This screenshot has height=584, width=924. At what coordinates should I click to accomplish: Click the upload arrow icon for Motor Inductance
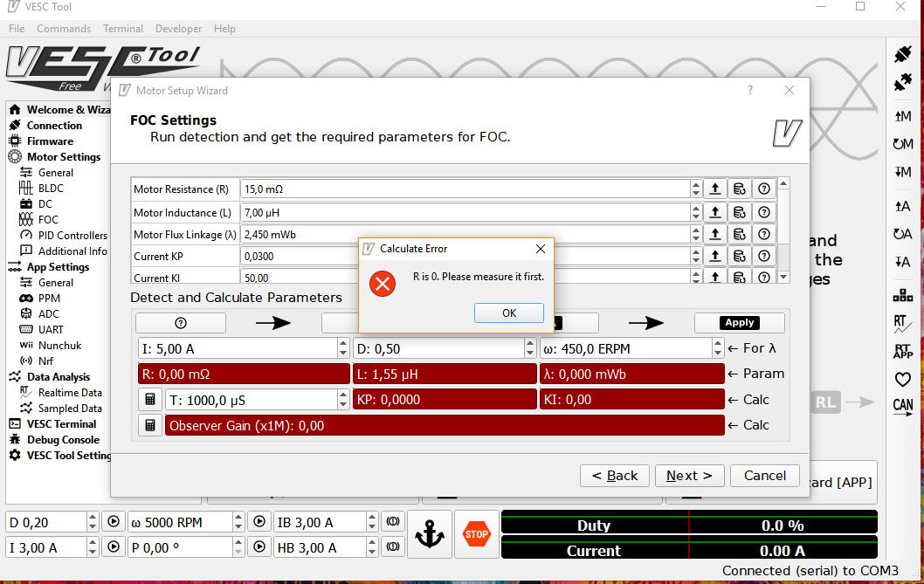pos(715,212)
